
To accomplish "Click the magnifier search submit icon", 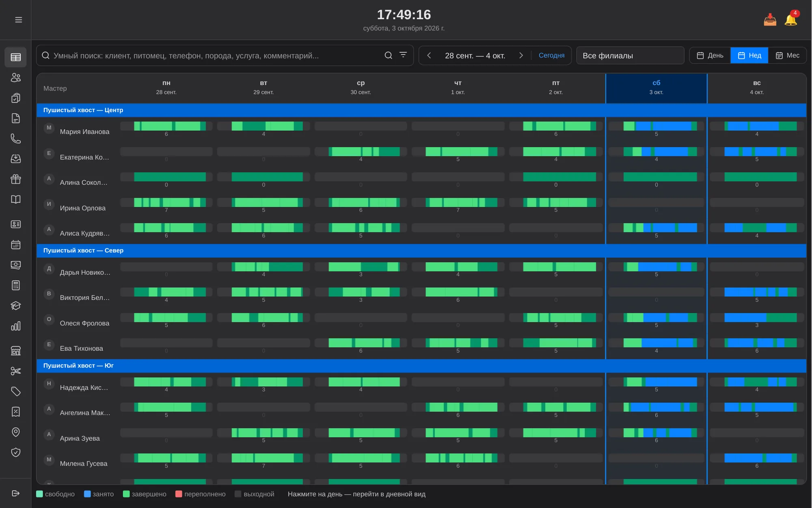I will [x=389, y=55].
